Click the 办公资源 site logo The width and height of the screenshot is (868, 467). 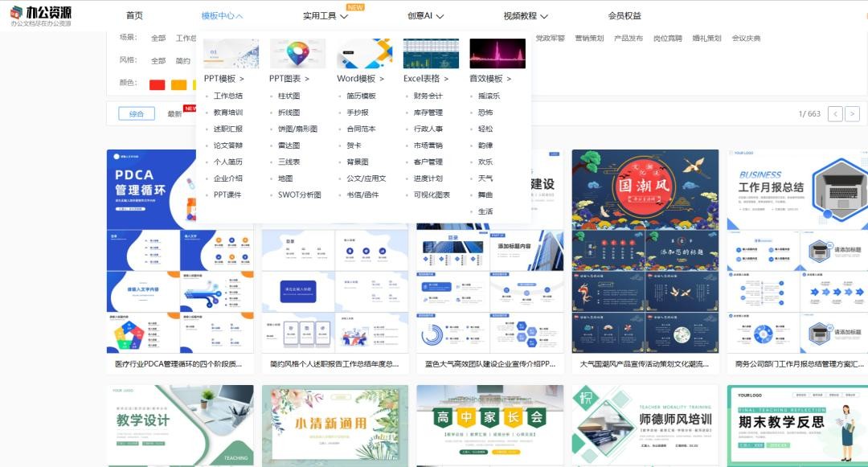point(41,16)
